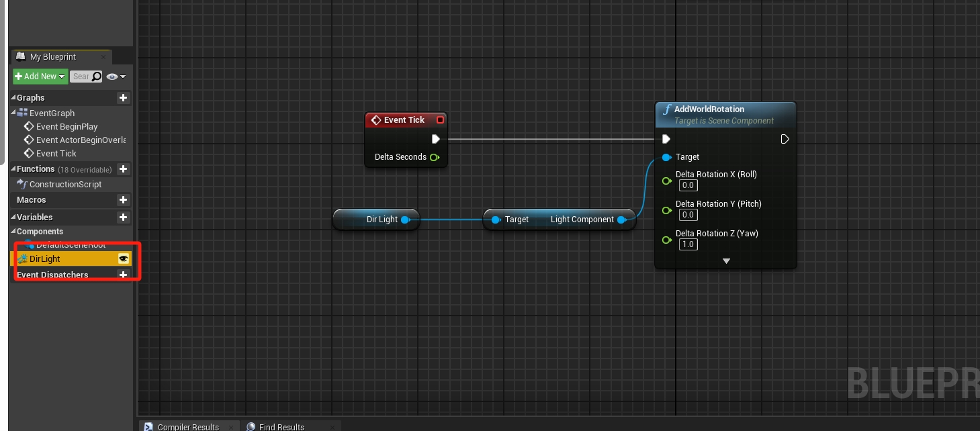Select Event BeginPlay in the graph list
980x431 pixels.
[66, 127]
